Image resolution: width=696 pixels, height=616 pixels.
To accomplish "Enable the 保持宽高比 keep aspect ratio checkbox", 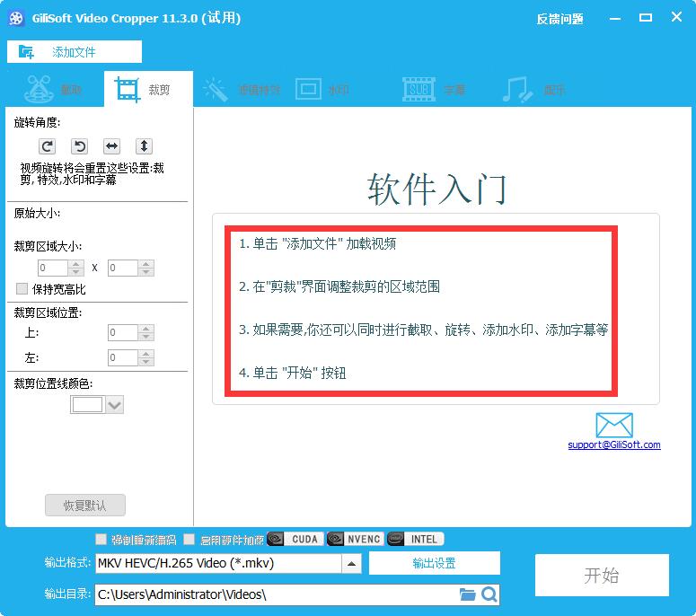I will (22, 289).
